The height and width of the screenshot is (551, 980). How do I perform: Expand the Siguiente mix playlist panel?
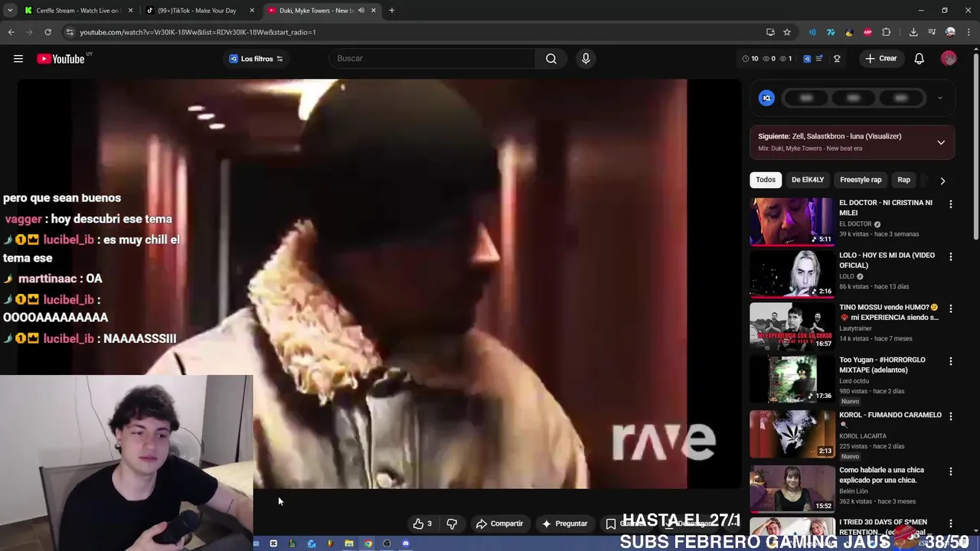tap(941, 142)
